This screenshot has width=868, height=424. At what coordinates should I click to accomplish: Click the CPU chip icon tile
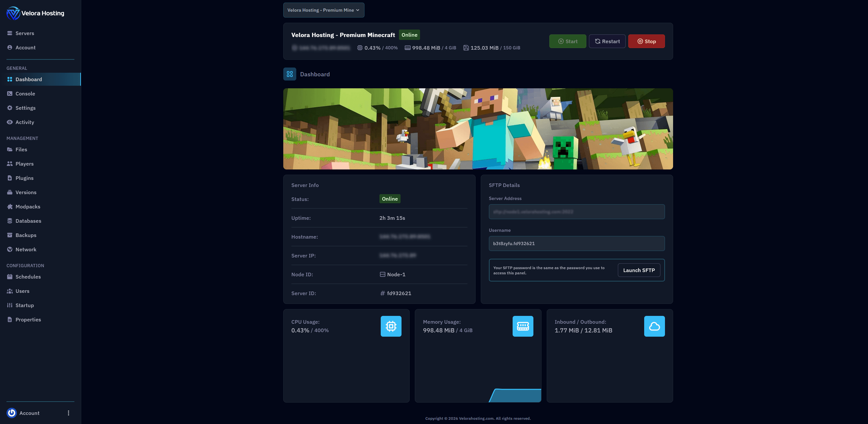pyautogui.click(x=391, y=326)
